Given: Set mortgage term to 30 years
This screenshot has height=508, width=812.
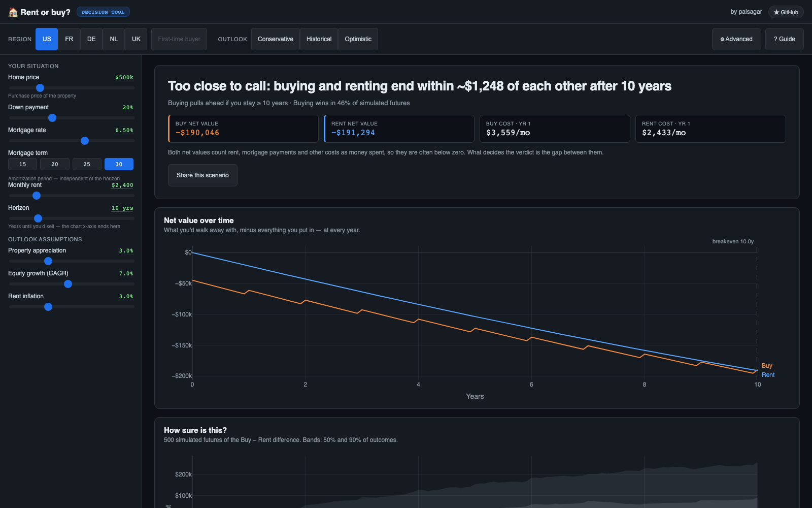Looking at the screenshot, I should [x=119, y=164].
